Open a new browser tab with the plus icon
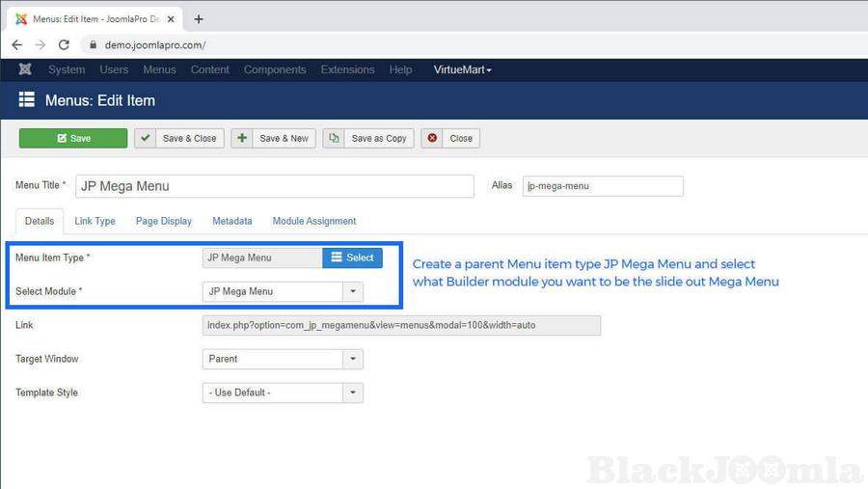868x489 pixels. (199, 19)
